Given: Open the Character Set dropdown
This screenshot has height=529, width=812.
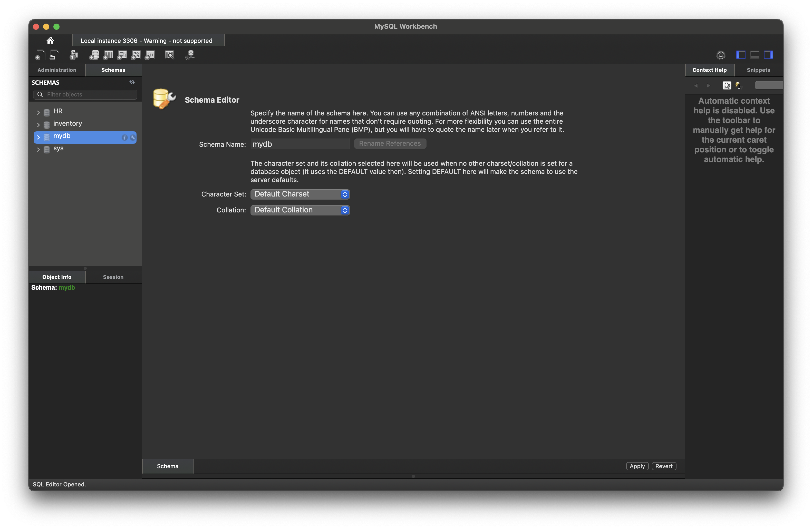Looking at the screenshot, I should coord(300,194).
